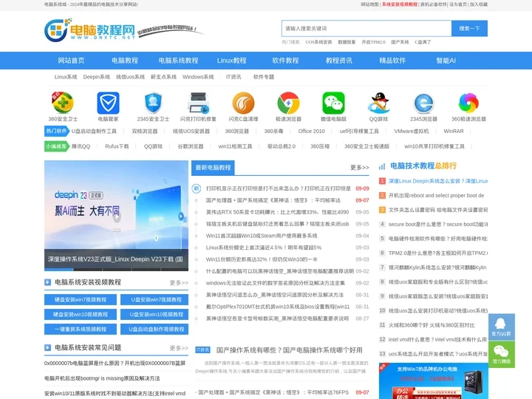Open 电脑系统教程 navigation item
The height and width of the screenshot is (399, 532).
(179, 61)
